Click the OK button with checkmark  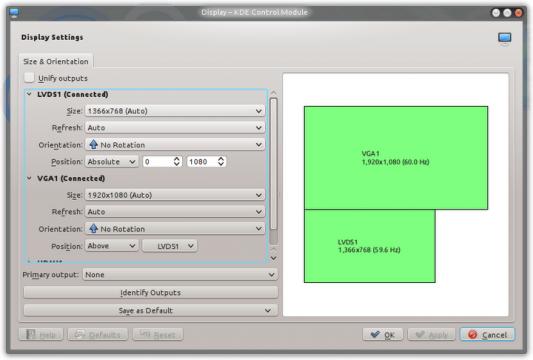click(382, 335)
